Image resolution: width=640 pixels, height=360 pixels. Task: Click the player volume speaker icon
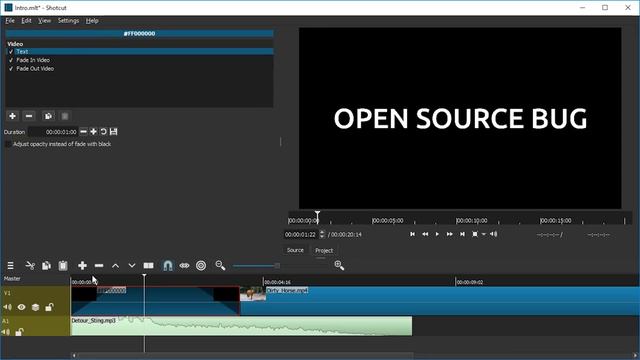493,234
